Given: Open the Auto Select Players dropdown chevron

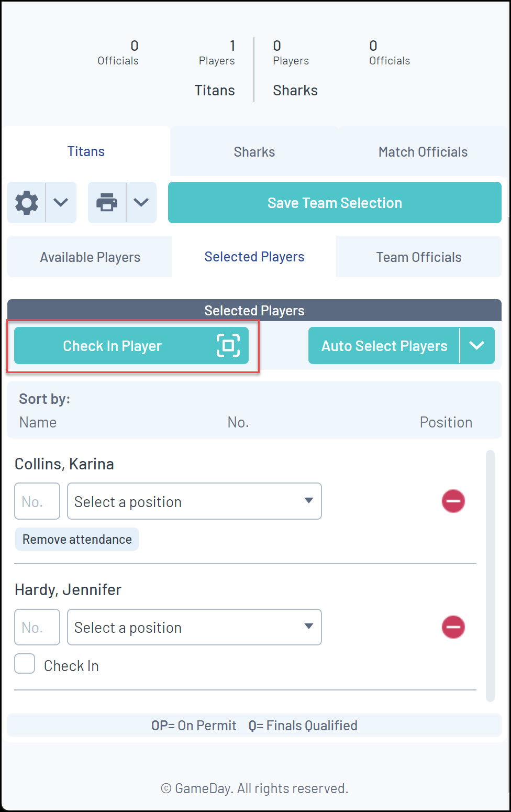Looking at the screenshot, I should [x=476, y=346].
